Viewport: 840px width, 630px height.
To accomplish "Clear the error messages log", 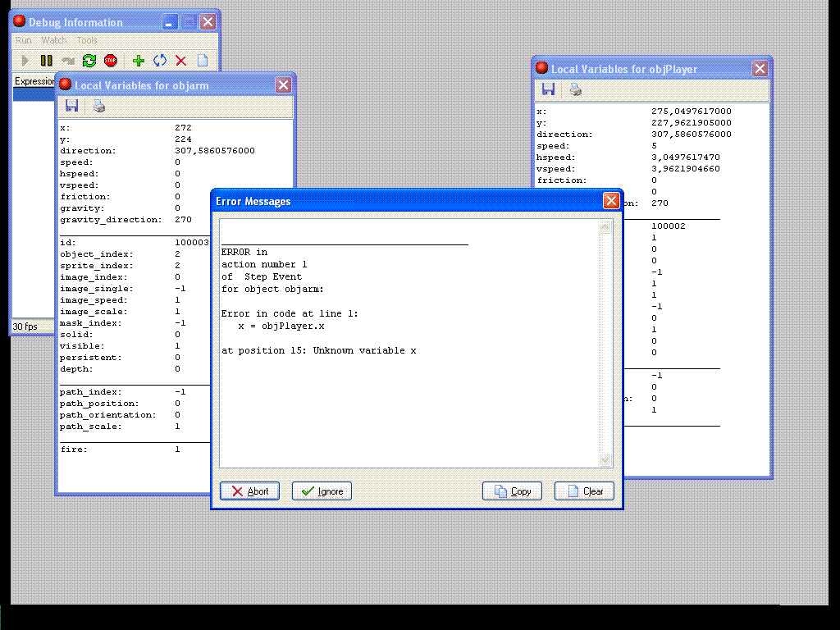I will pyautogui.click(x=585, y=491).
